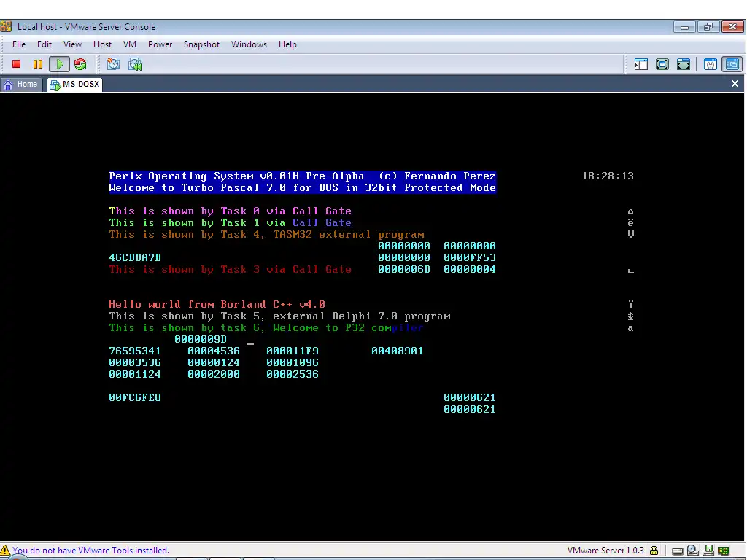Open the Windows menu
The height and width of the screenshot is (560, 747).
pyautogui.click(x=249, y=44)
